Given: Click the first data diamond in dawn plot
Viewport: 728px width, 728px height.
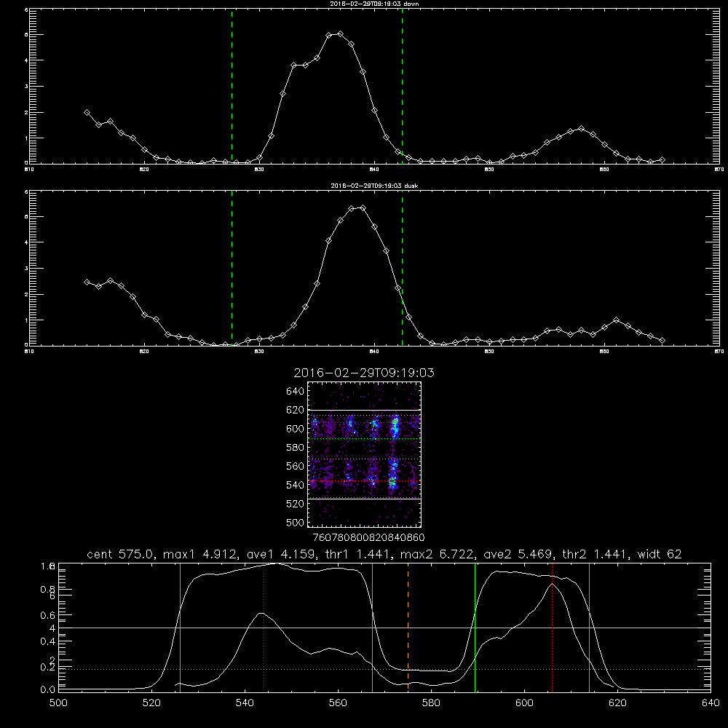Looking at the screenshot, I should click(87, 112).
